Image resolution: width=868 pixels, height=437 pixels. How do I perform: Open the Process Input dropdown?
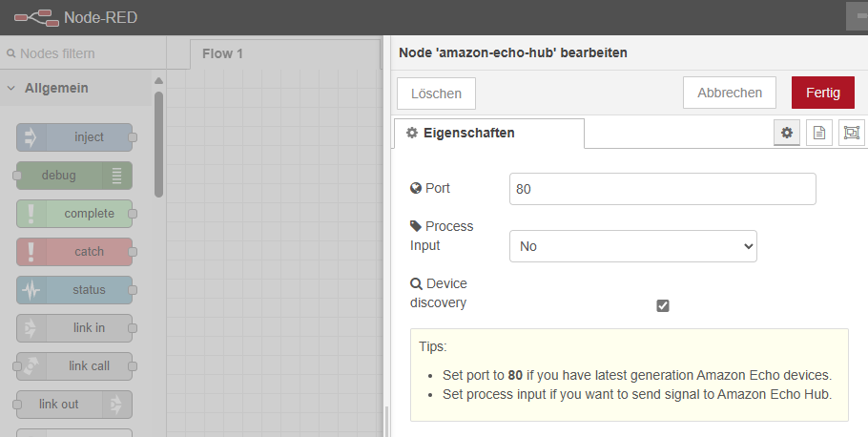point(632,246)
